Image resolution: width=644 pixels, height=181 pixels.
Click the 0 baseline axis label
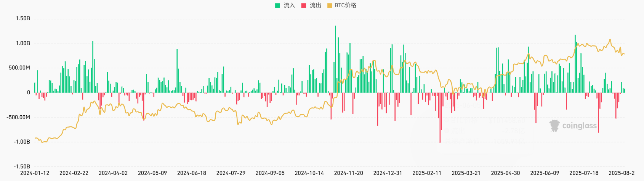[x=28, y=92]
